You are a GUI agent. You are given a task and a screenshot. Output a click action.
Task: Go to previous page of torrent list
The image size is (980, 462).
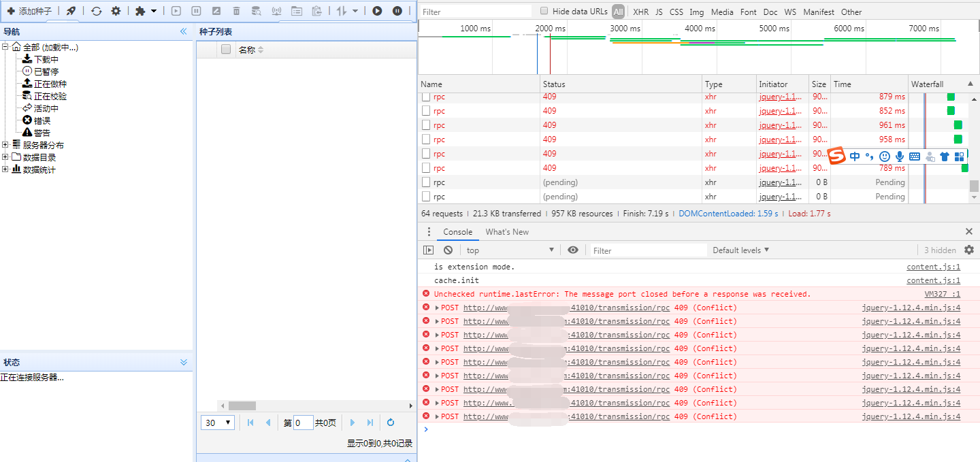(x=267, y=423)
